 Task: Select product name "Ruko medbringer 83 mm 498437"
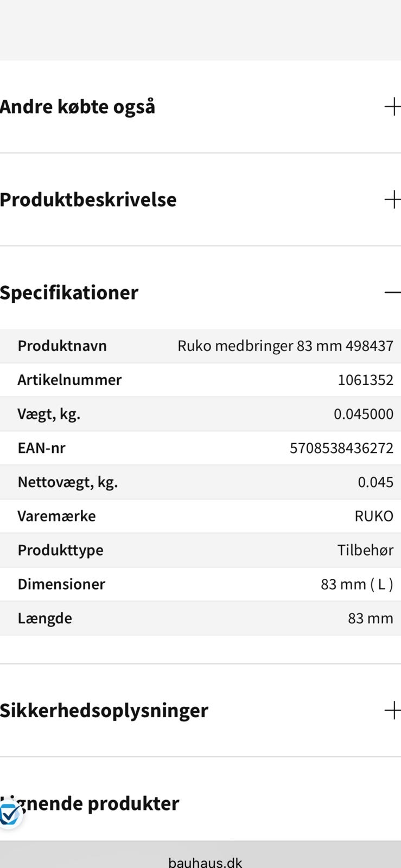285,346
